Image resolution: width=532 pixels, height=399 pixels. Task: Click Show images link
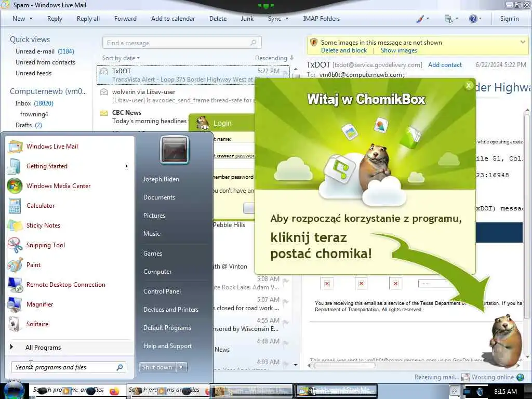(x=399, y=50)
